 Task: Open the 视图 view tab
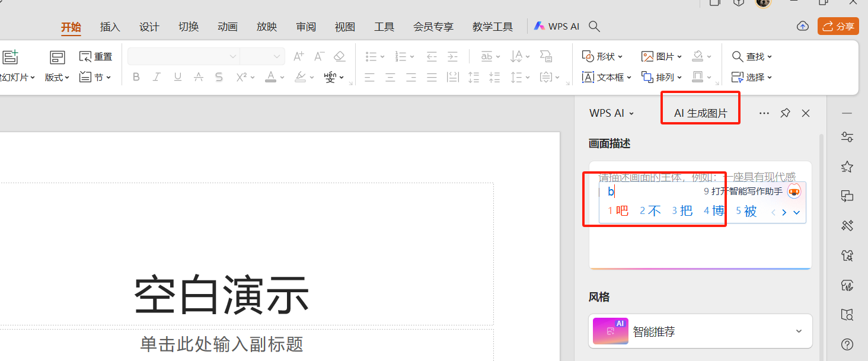click(x=345, y=27)
